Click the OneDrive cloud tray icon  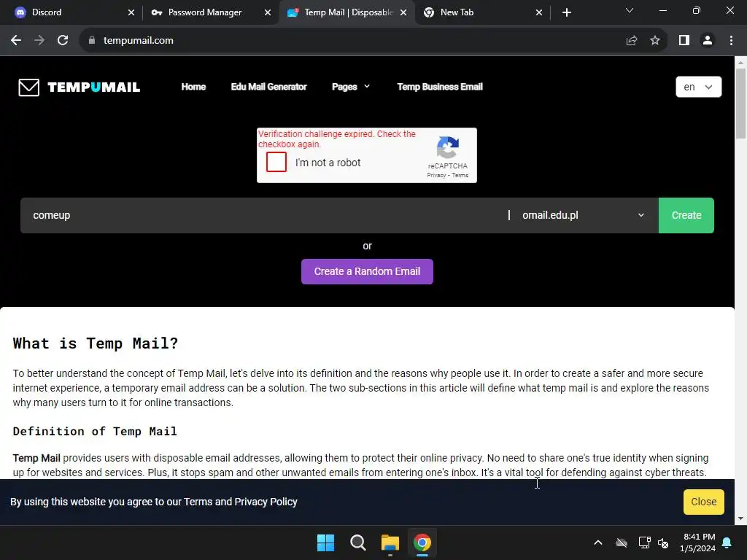pyautogui.click(x=622, y=542)
